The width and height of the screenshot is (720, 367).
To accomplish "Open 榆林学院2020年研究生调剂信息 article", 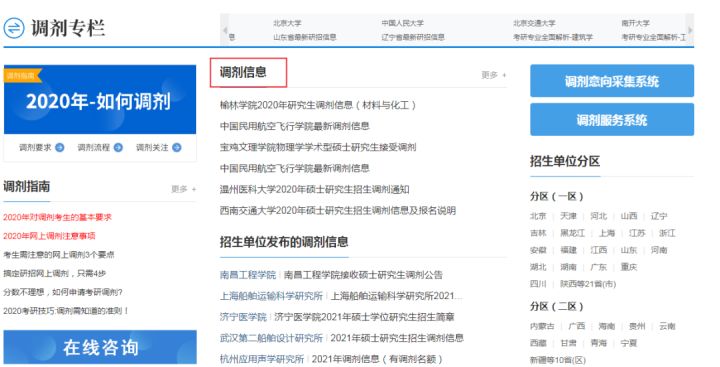I will tap(318, 105).
